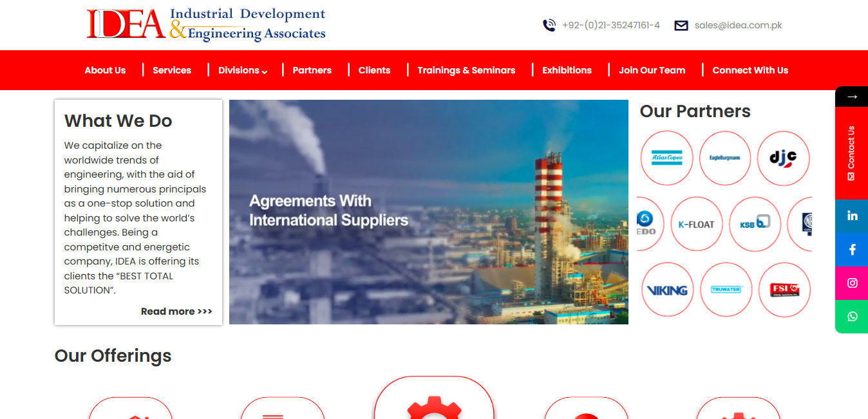868x419 pixels.
Task: Click the sales@idea.com.pk email link
Action: pos(738,25)
